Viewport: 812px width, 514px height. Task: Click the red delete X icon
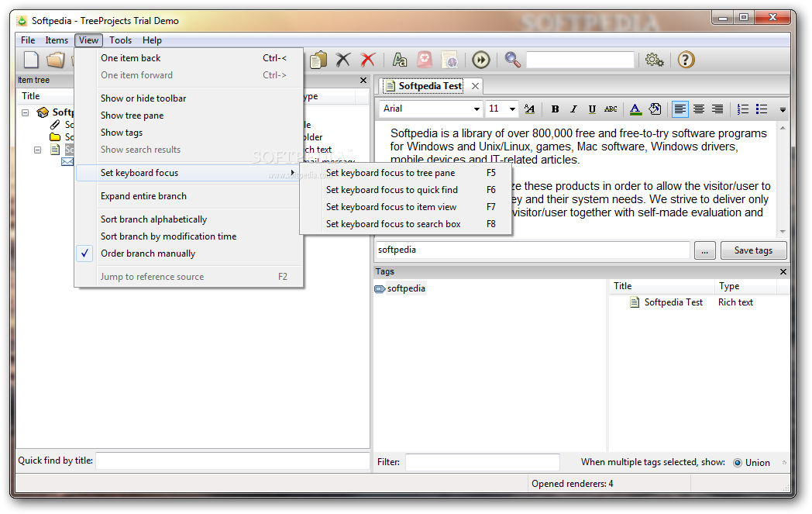pyautogui.click(x=368, y=60)
